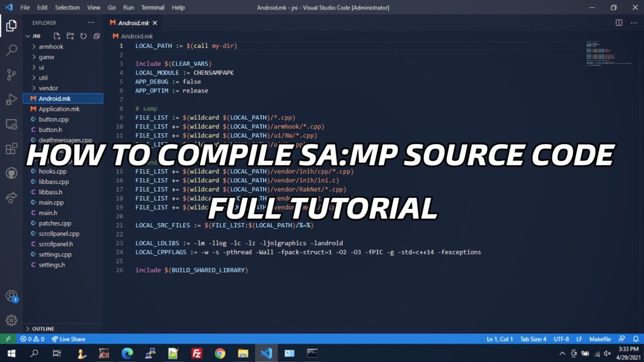Click New Folder icon in JNI header

(70, 36)
